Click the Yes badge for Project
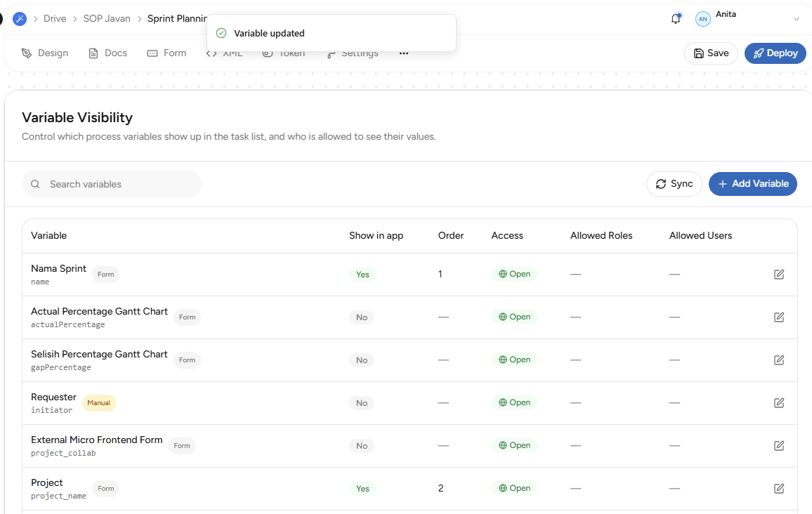The height and width of the screenshot is (514, 812). pos(362,489)
